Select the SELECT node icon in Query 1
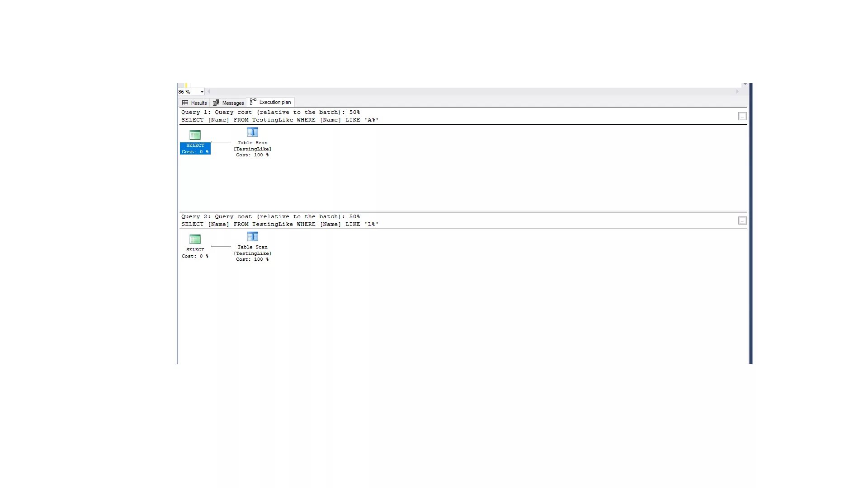This screenshot has width=868, height=488. (x=195, y=135)
